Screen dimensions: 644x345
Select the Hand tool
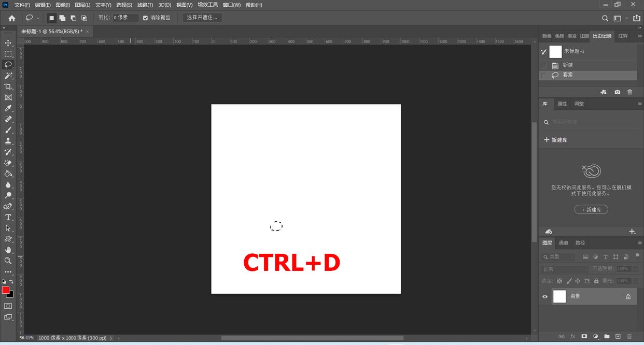8,250
